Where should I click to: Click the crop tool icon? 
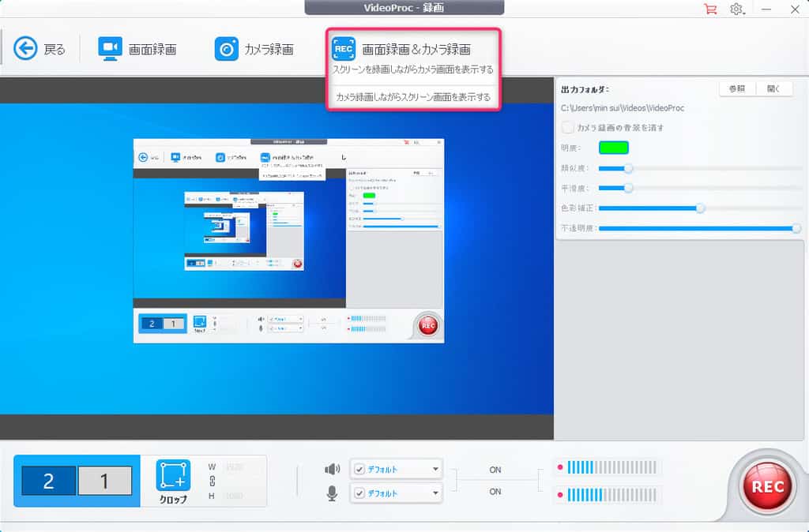pyautogui.click(x=173, y=476)
